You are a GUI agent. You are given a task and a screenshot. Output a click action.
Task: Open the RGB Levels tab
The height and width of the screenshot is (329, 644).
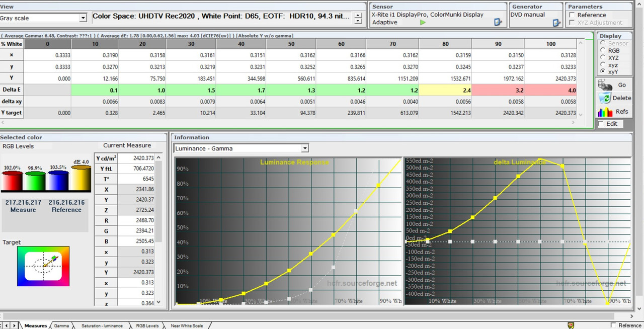click(x=147, y=325)
